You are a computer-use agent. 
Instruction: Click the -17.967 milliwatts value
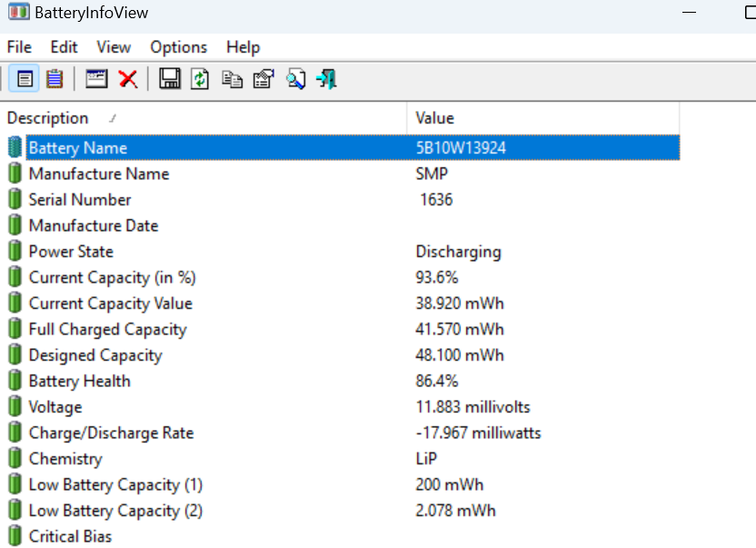click(x=478, y=433)
